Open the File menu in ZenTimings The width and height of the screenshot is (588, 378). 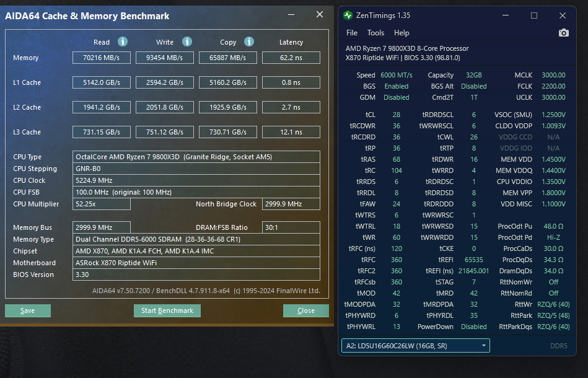[x=352, y=33]
